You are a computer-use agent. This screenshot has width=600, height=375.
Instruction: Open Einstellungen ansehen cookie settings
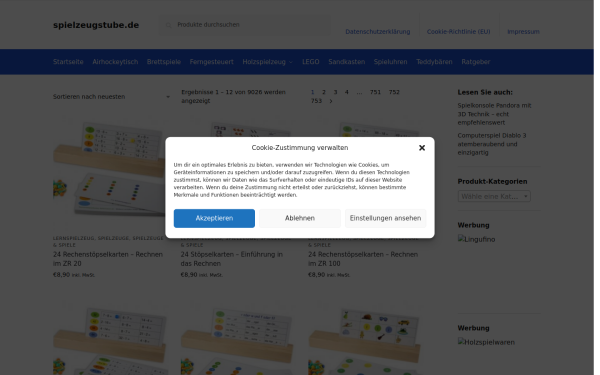385,218
